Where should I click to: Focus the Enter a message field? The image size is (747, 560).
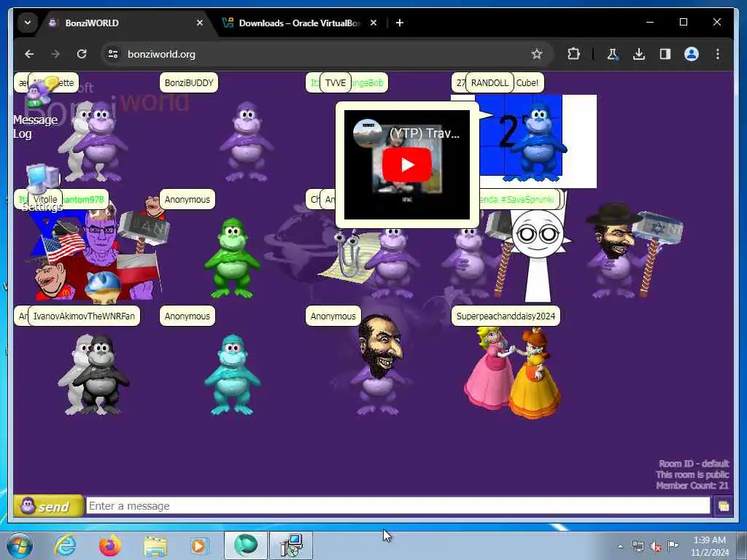[398, 506]
